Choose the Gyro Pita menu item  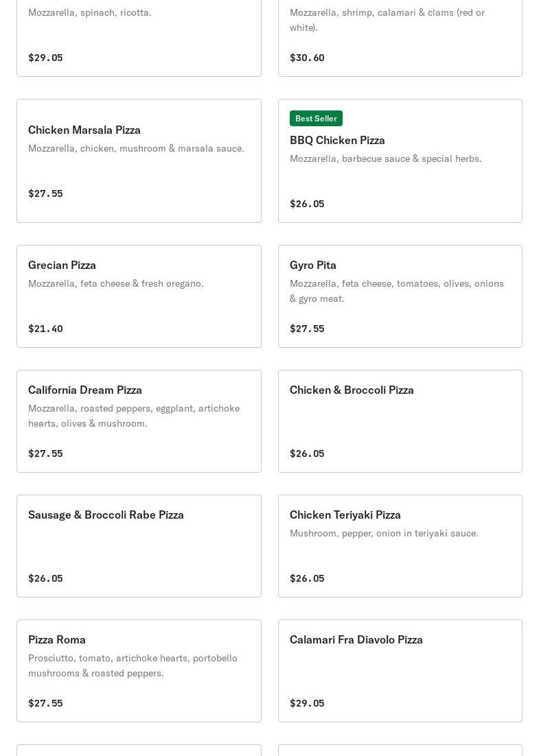400,296
